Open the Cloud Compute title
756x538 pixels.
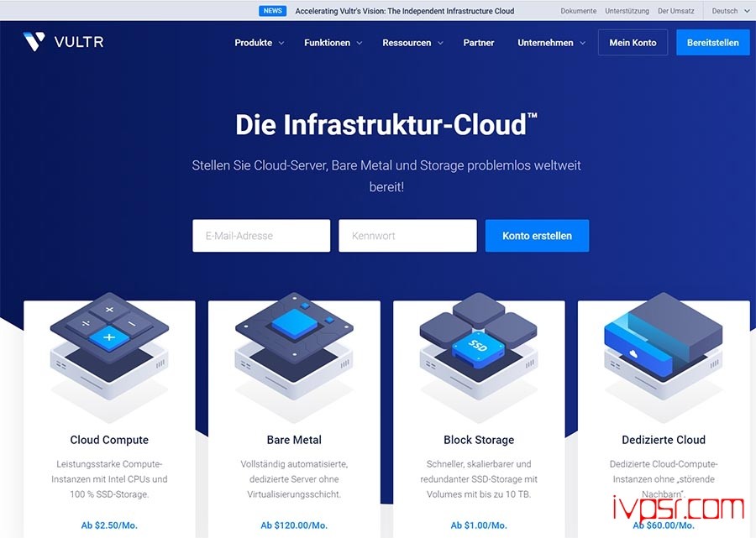point(109,440)
